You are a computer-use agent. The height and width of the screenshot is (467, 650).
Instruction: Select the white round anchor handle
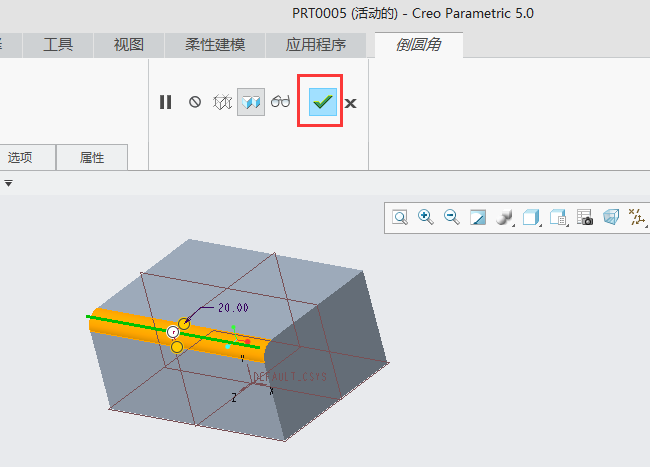click(x=173, y=332)
